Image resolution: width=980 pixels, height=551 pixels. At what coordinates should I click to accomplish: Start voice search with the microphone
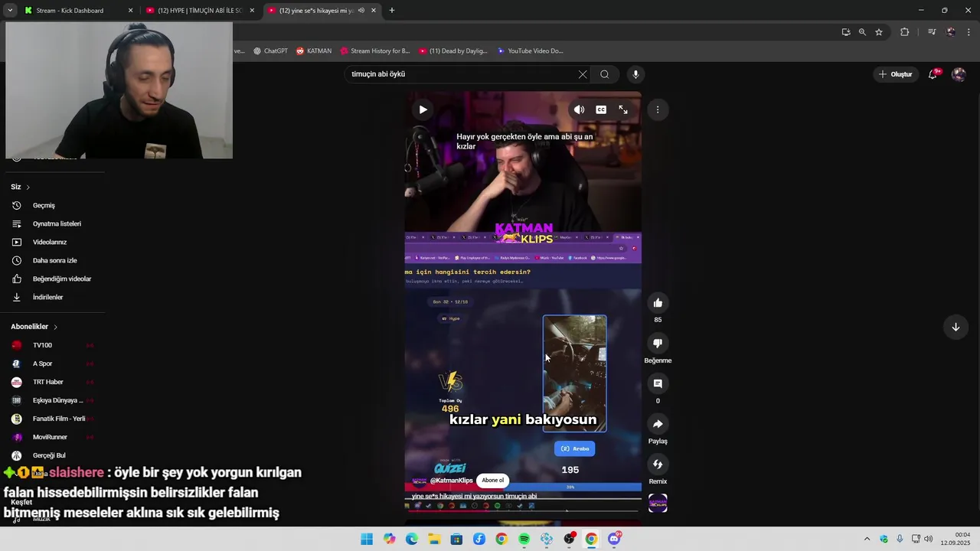[635, 74]
